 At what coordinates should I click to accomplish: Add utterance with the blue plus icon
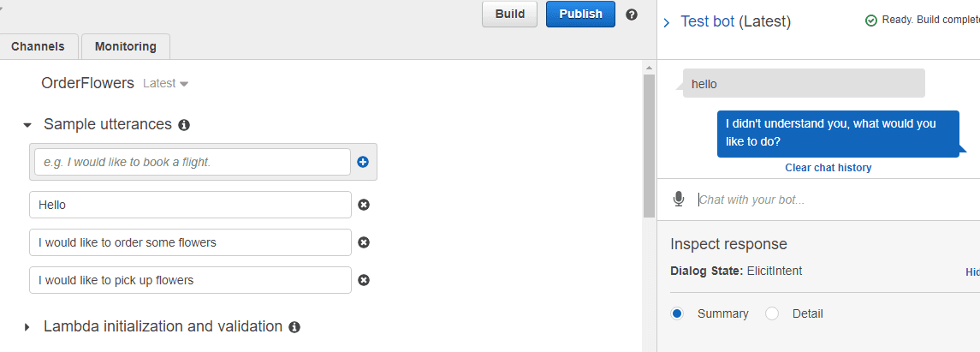tap(363, 162)
